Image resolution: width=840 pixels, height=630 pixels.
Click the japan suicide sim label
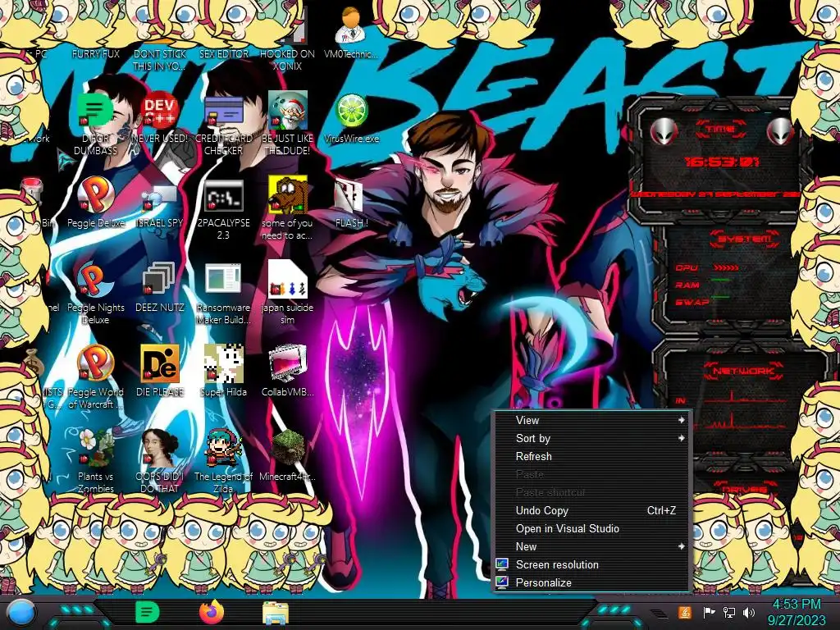[287, 313]
